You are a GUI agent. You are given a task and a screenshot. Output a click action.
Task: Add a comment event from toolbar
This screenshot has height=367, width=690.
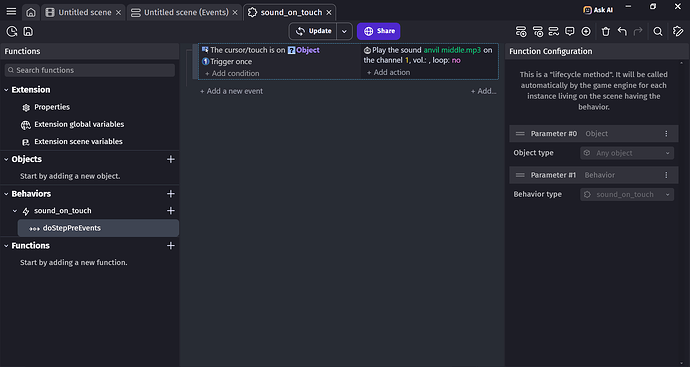coord(570,31)
